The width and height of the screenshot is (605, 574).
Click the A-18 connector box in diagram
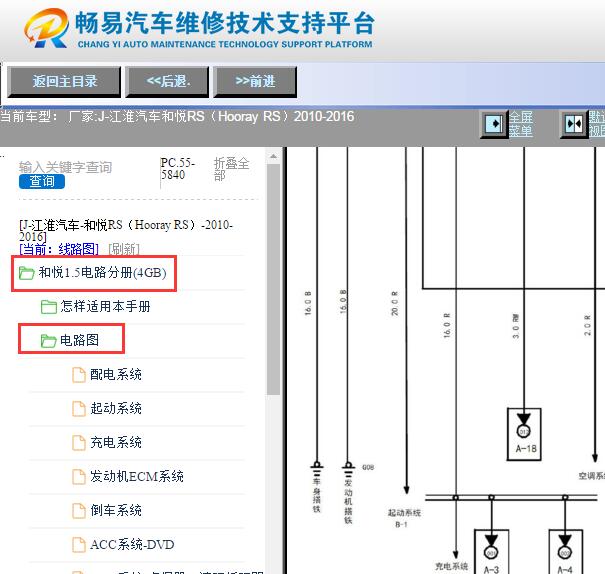(524, 434)
